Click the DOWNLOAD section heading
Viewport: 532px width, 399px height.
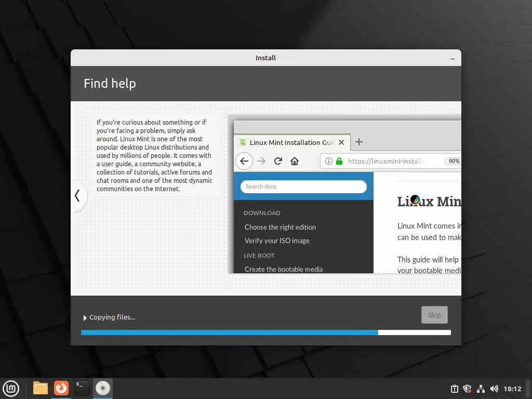[262, 213]
